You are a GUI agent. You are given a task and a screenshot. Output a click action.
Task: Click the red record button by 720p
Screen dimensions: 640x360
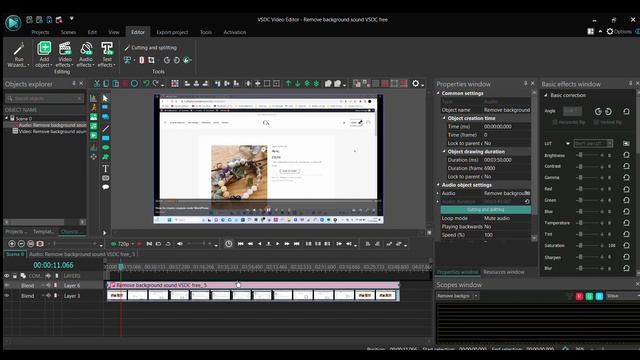[139, 244]
